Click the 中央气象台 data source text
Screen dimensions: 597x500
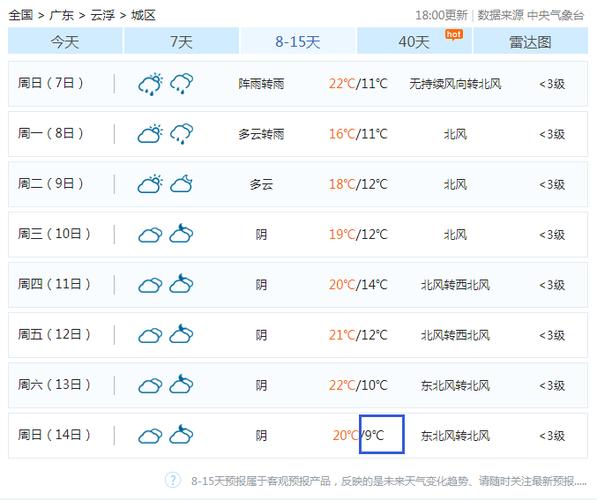pyautogui.click(x=555, y=15)
